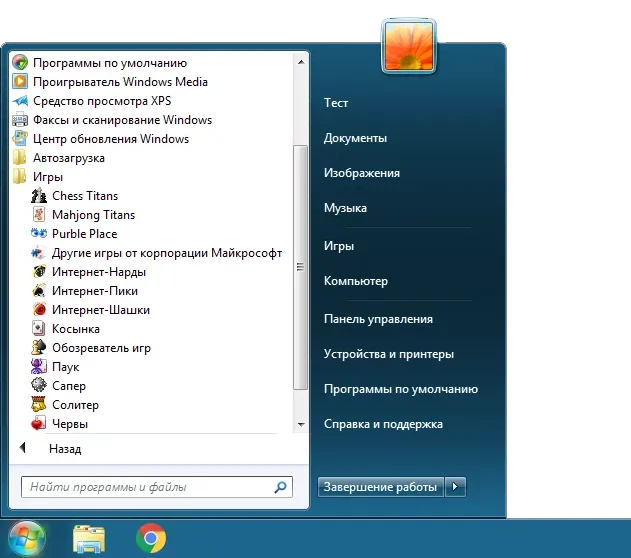Click the programs list scrollbar thumb
Image resolution: width=631 pixels, height=558 pixels.
[300, 266]
